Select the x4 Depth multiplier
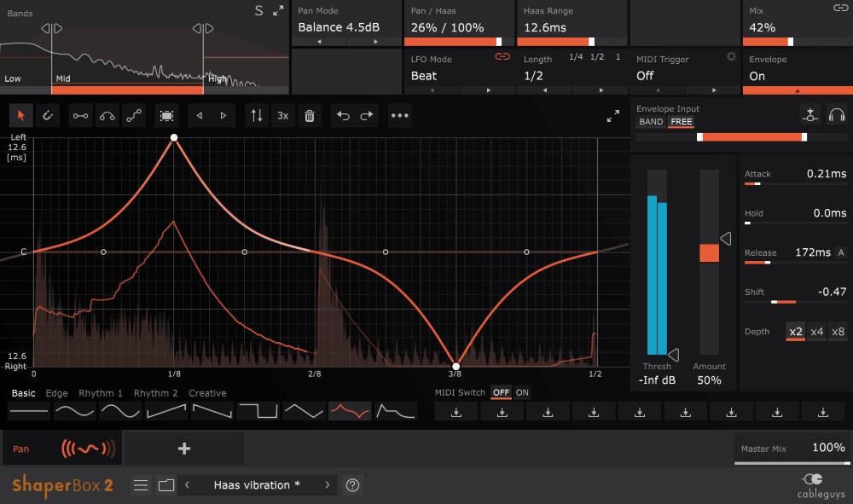Viewport: 853px width, 504px height. (x=817, y=332)
